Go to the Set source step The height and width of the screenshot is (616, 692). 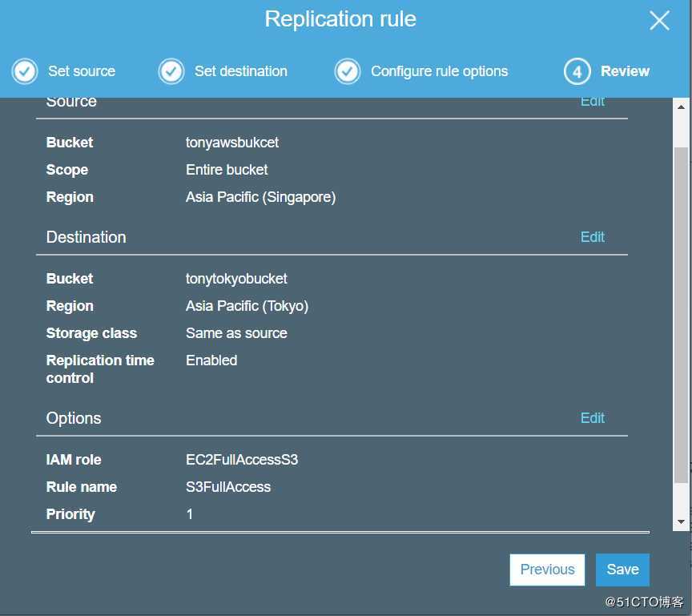81,71
